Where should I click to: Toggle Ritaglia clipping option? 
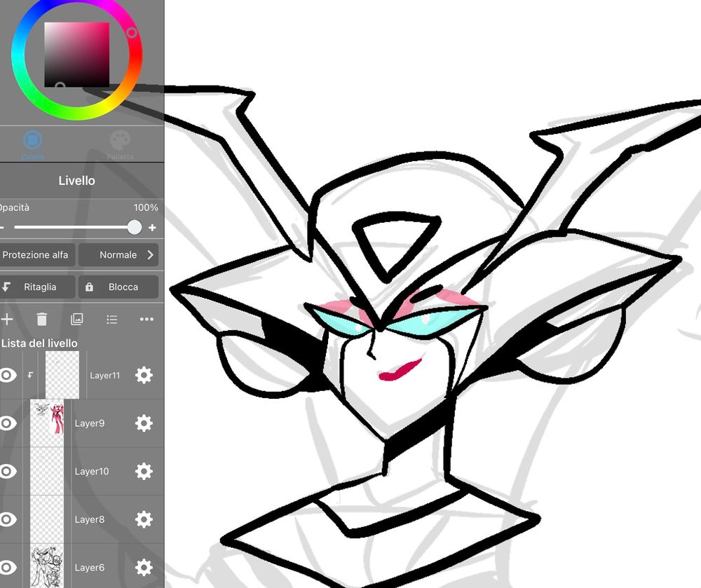pos(36,287)
